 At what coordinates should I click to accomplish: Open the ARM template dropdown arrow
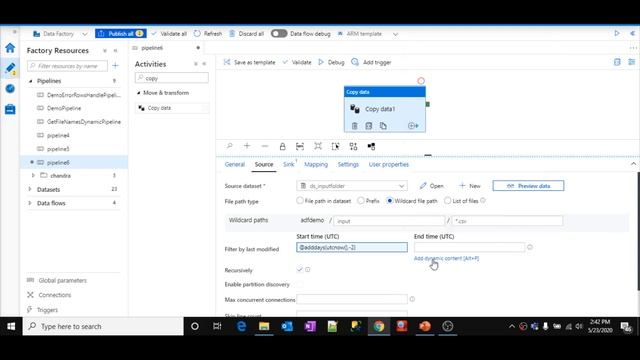coord(395,34)
